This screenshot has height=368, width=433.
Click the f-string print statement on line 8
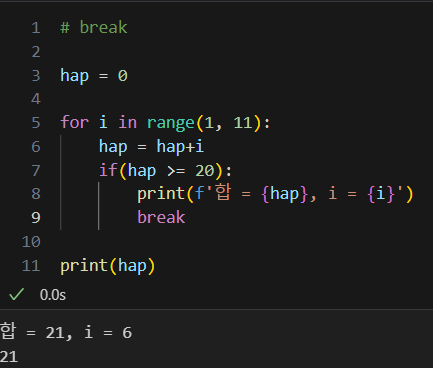pos(275,194)
